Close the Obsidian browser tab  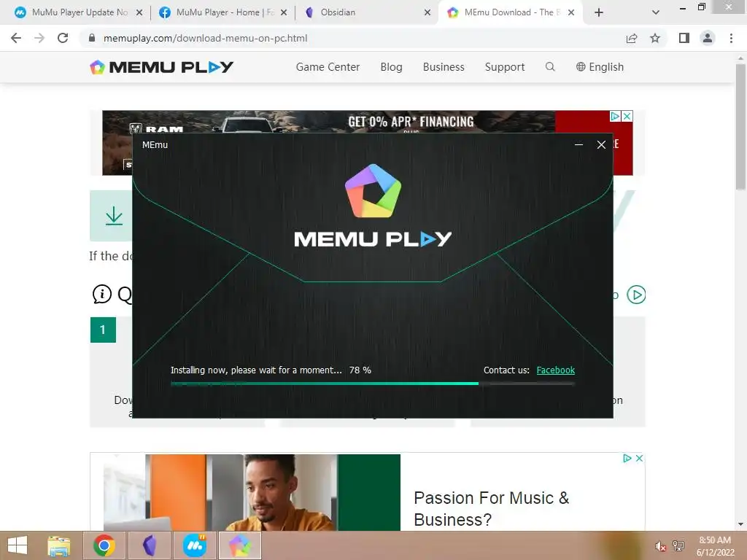(427, 12)
